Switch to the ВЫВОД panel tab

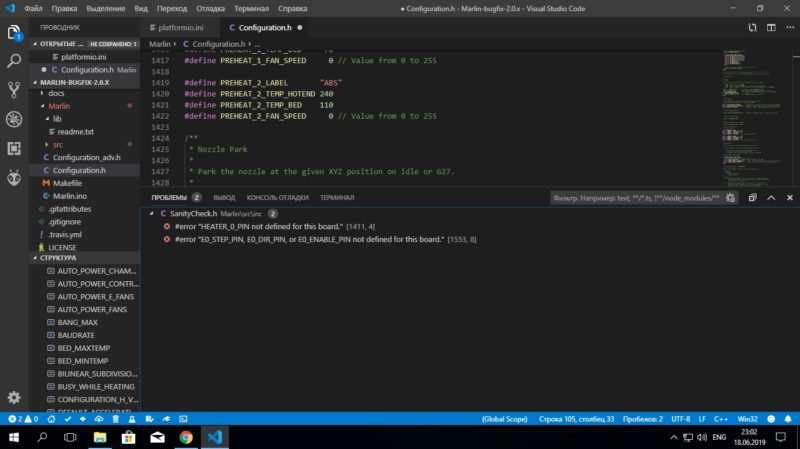tap(224, 198)
